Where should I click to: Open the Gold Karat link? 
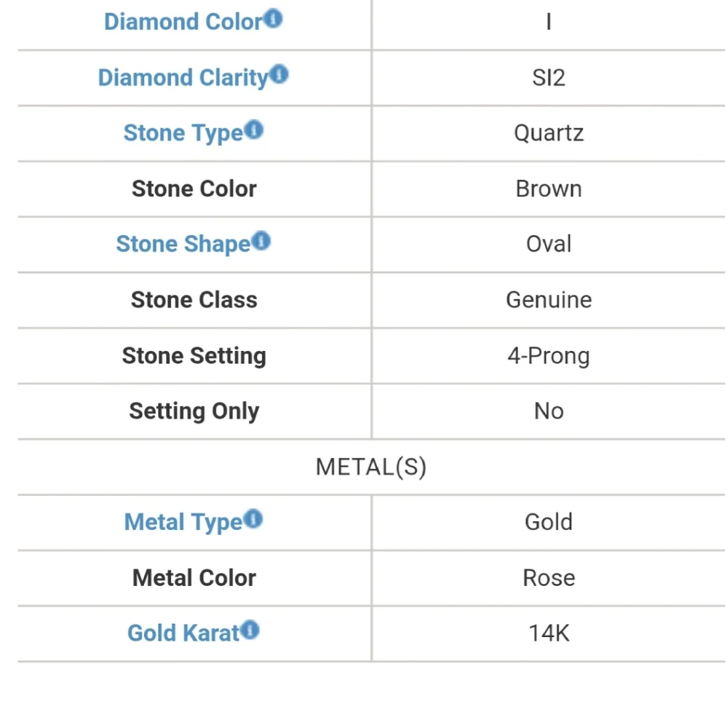click(183, 633)
